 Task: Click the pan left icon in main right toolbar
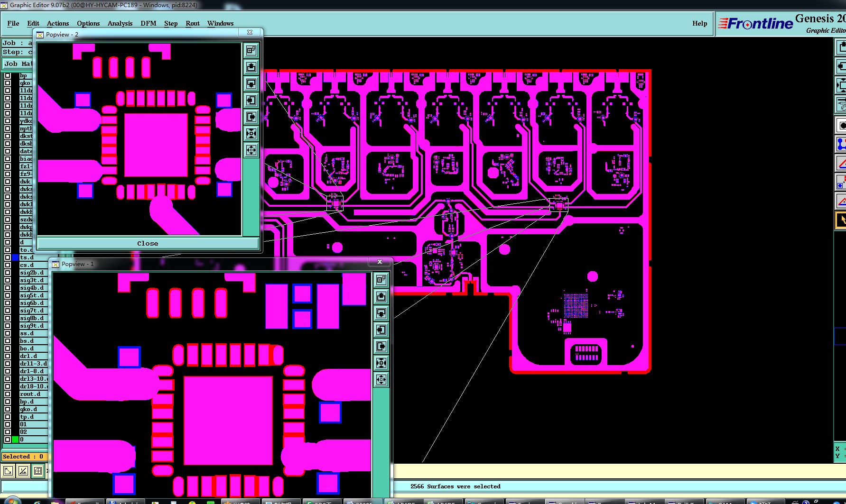841,66
